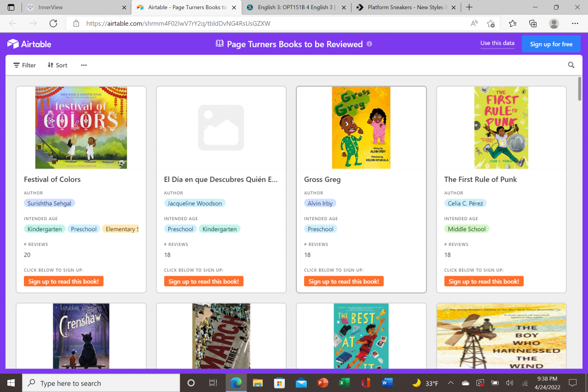Screen dimensions: 588x392
Task: Open Festival of Colors cover image
Action: pyautogui.click(x=81, y=128)
